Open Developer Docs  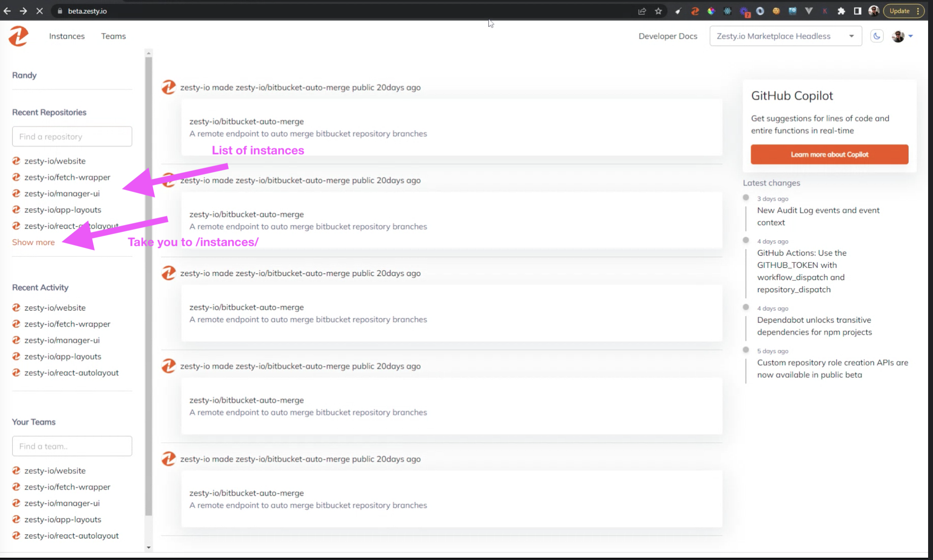[668, 36]
